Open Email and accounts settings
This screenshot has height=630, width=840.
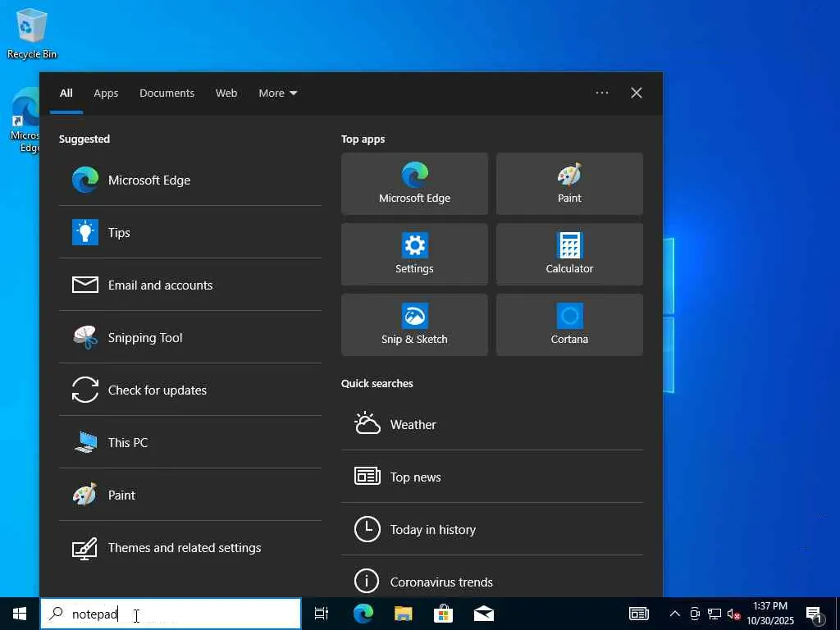189,285
